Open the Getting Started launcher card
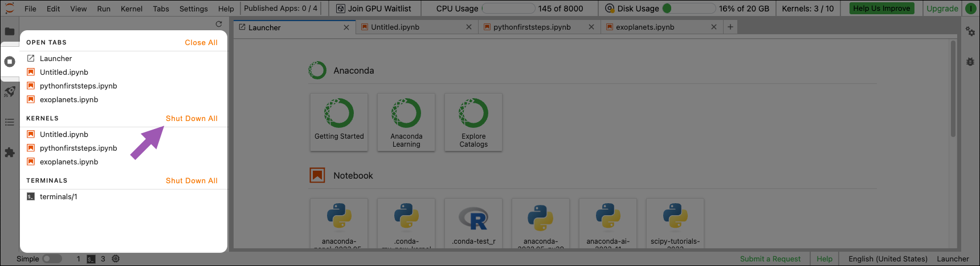The width and height of the screenshot is (980, 266). (339, 122)
